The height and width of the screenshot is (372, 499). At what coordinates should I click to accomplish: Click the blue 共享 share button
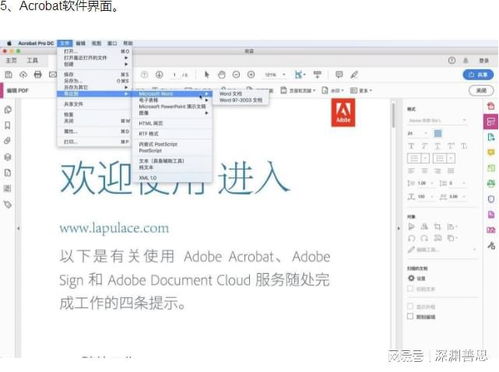click(478, 75)
